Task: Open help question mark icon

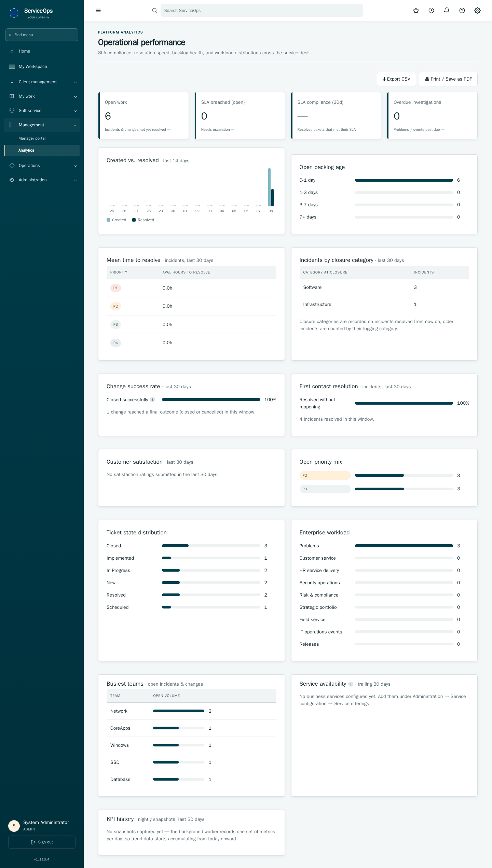Action: (x=462, y=11)
